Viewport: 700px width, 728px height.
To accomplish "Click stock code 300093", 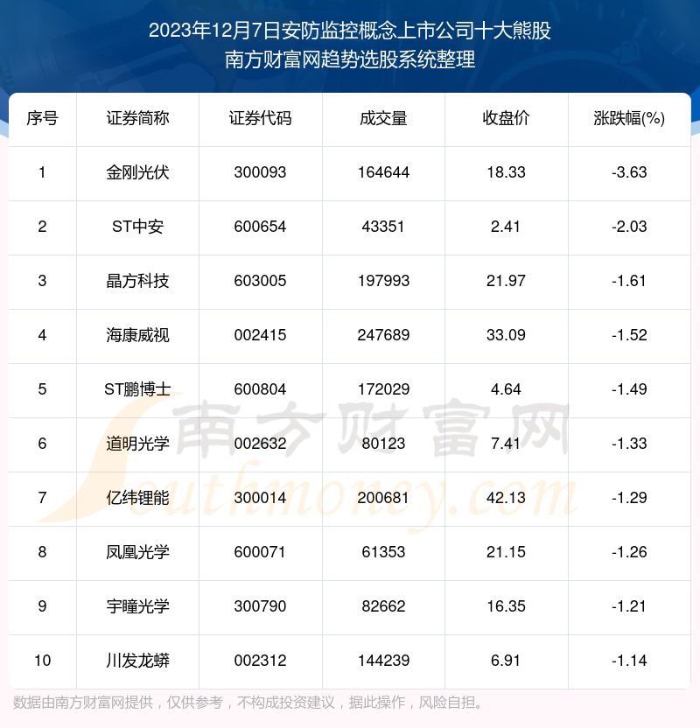I will coord(261,172).
